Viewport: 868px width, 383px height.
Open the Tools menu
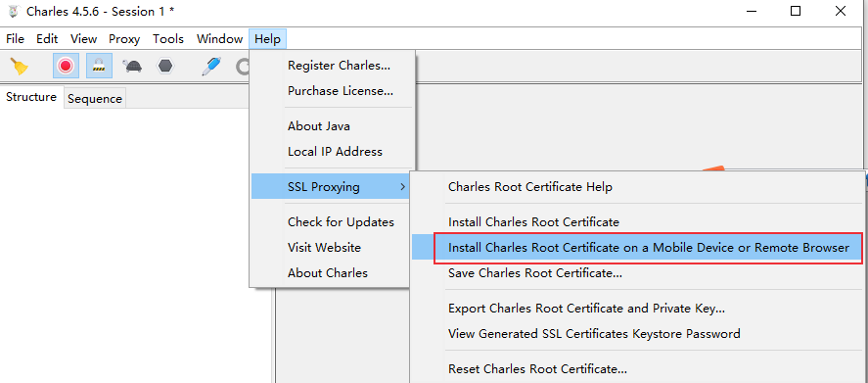[x=168, y=39]
